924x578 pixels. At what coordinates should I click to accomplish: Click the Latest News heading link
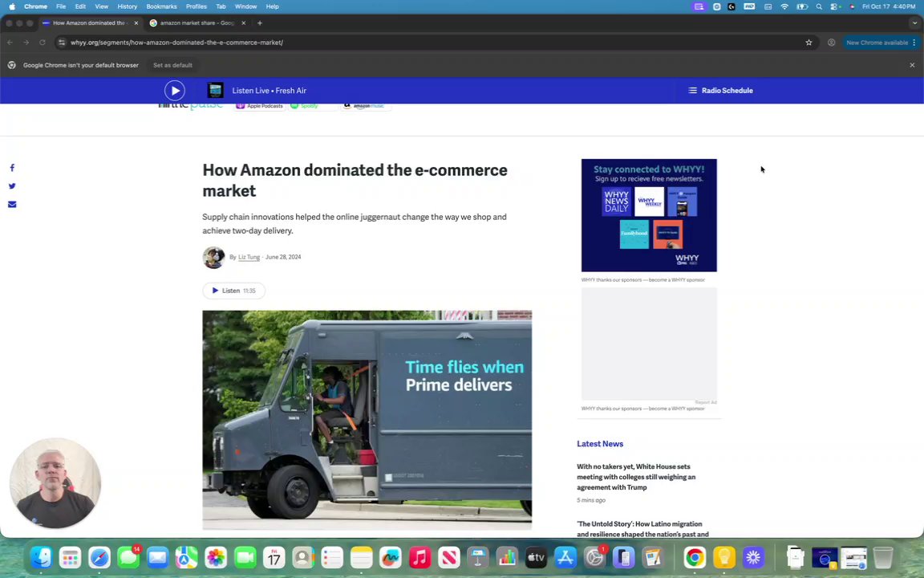pyautogui.click(x=600, y=443)
